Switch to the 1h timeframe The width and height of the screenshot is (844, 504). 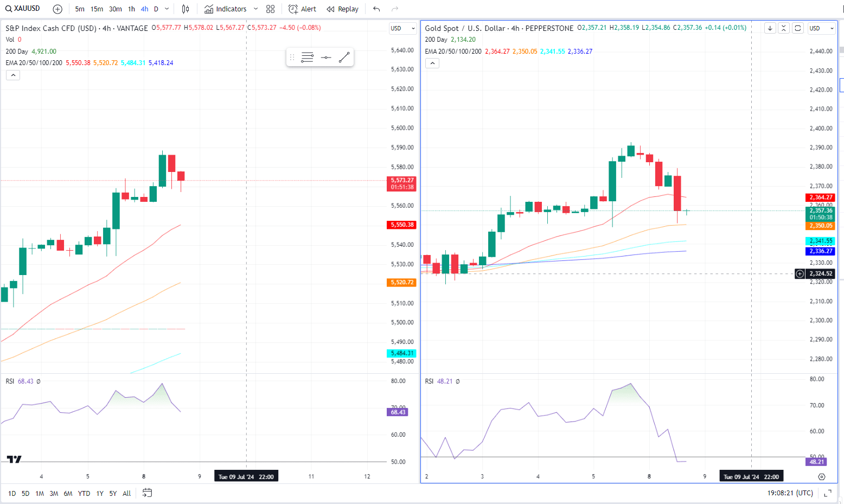tap(131, 9)
